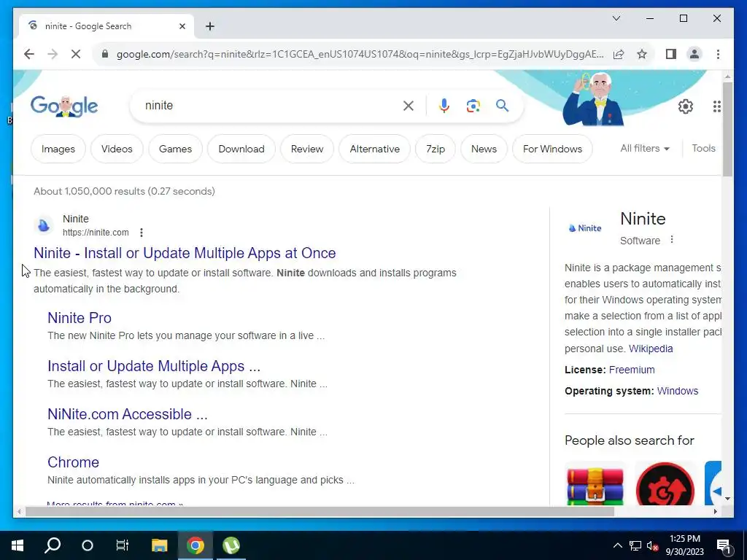747x560 pixels.
Task: Search by voice microphone
Action: 444,106
